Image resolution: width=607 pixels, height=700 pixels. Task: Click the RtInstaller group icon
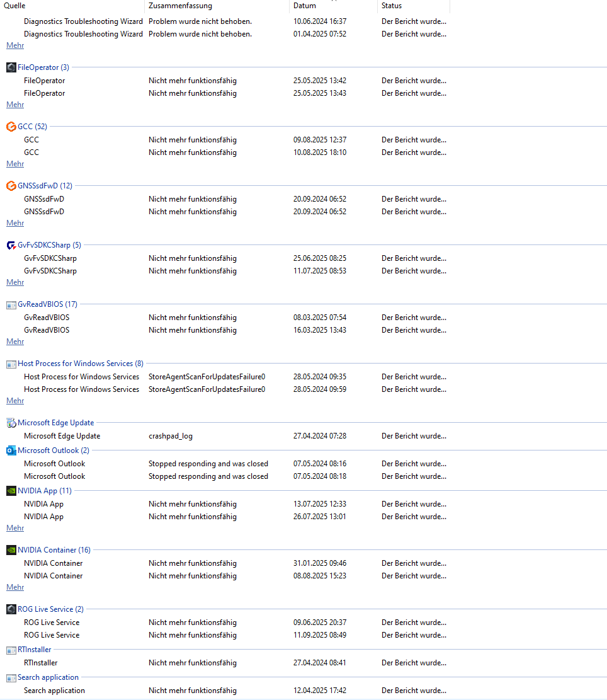coord(11,650)
